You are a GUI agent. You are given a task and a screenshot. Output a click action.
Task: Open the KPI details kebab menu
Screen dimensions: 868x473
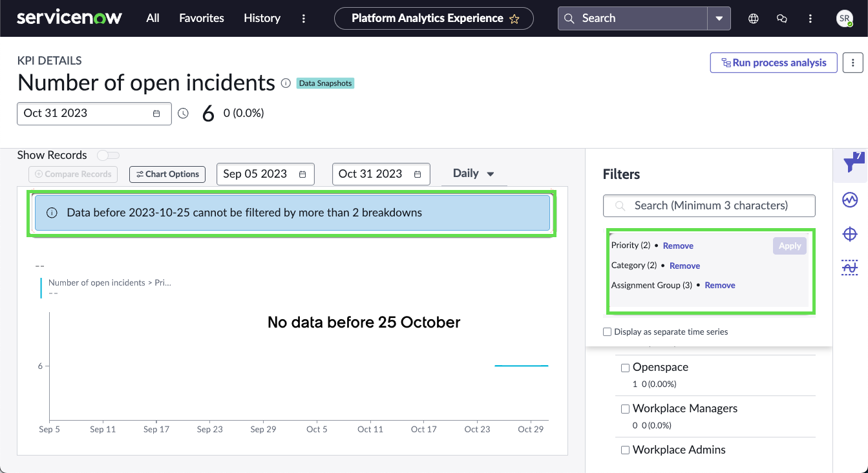tap(853, 63)
